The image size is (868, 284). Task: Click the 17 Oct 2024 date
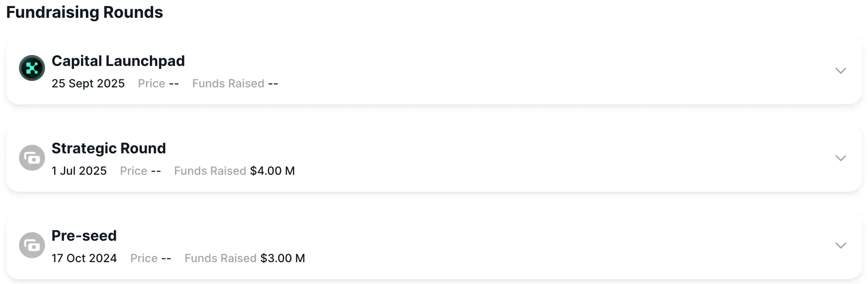click(x=84, y=258)
